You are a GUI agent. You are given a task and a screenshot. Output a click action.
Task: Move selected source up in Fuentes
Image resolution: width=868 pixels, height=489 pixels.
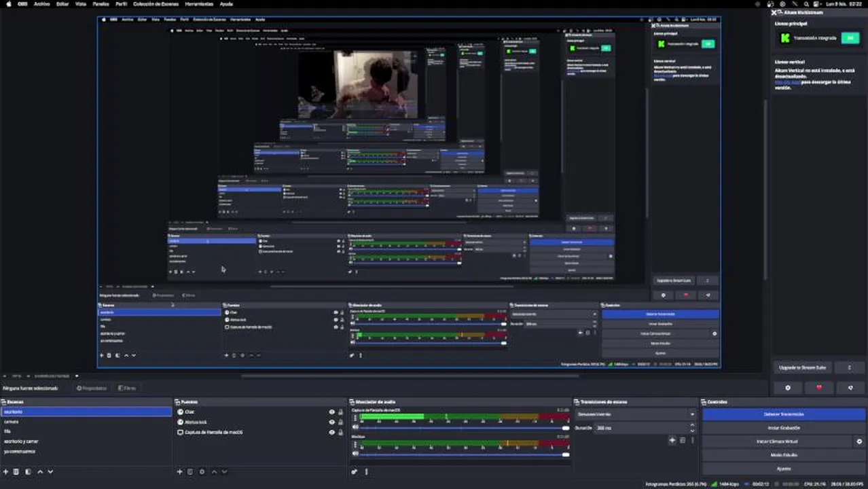click(215, 471)
